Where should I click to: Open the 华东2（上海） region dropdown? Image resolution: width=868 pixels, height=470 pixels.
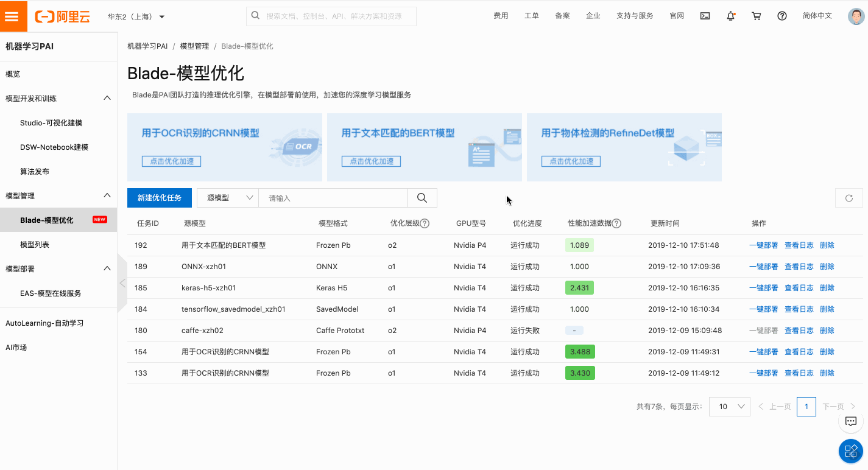(x=136, y=16)
